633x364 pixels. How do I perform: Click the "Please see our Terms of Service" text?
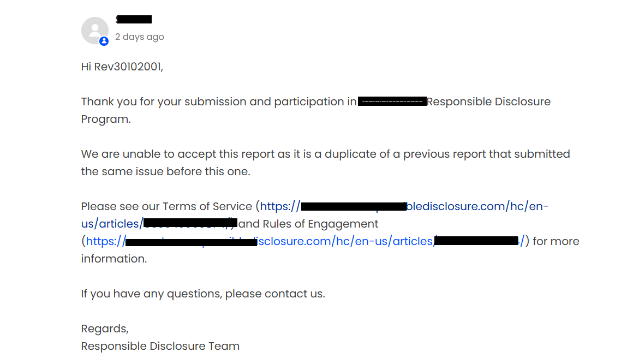click(x=166, y=206)
